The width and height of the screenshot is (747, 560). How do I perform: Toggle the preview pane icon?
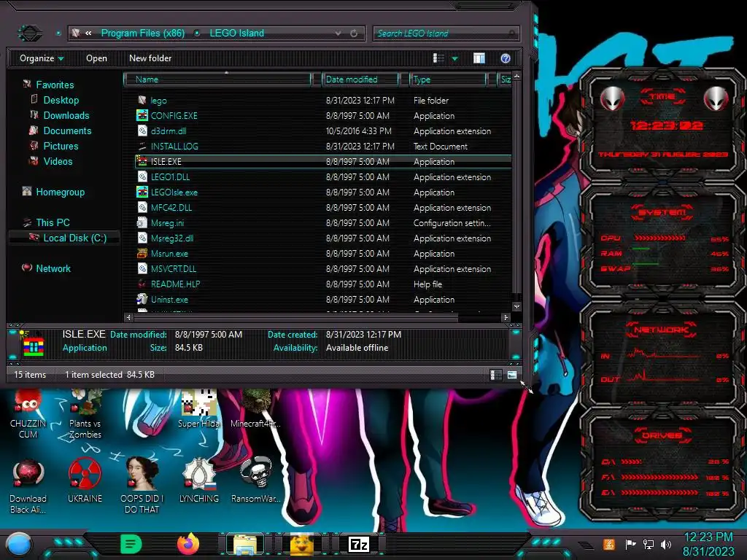[x=479, y=58]
